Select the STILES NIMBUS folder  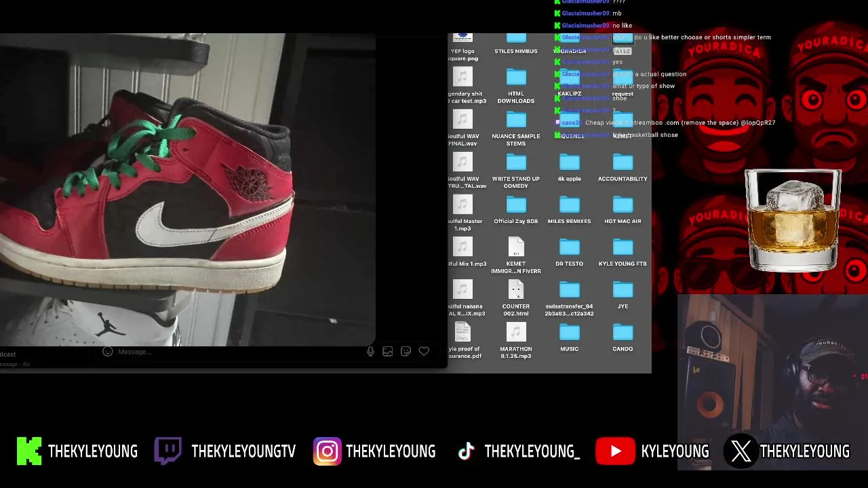(516, 43)
